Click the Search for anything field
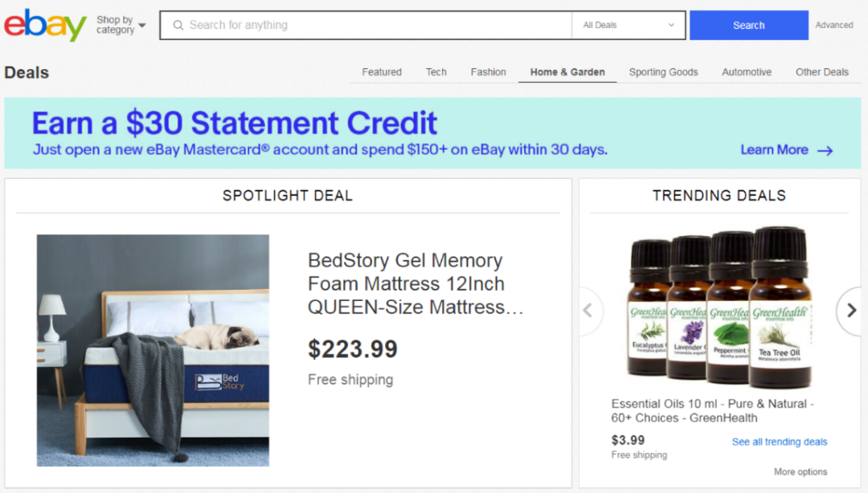The image size is (868, 493). (x=366, y=25)
